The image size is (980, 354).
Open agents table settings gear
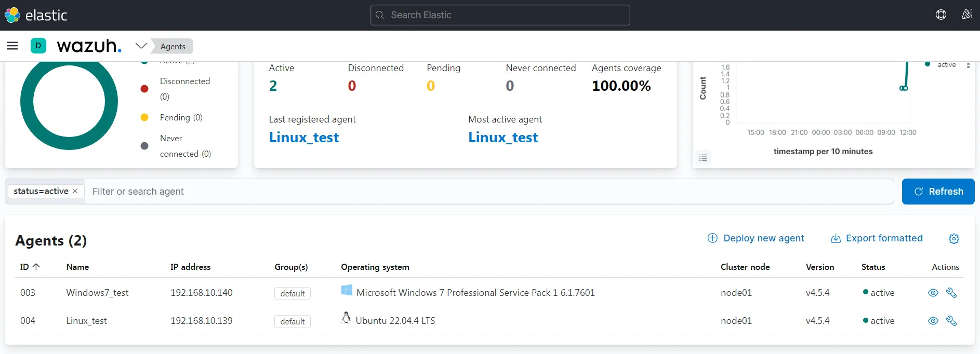point(953,239)
